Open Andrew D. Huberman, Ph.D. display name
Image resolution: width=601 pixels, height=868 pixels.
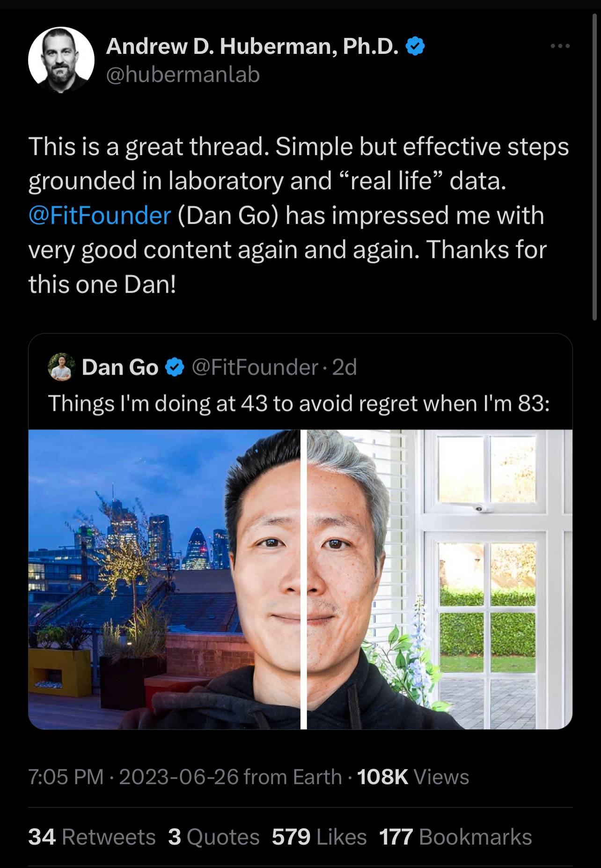[253, 46]
